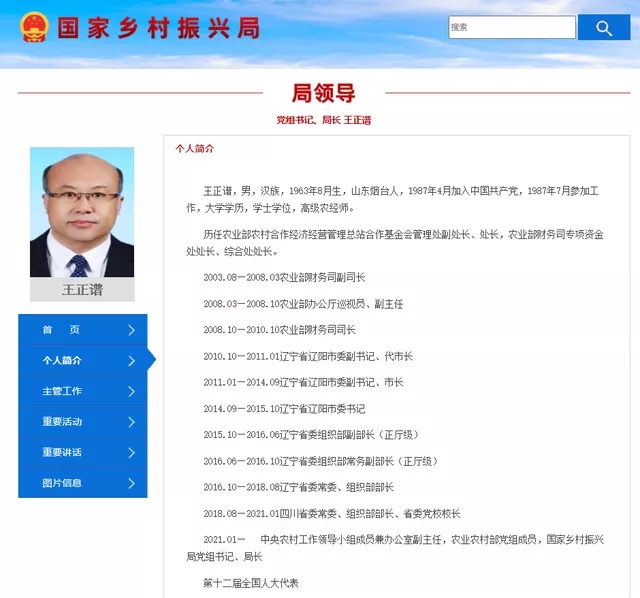
Task: Open 主管工作 in the sidebar menu
Action: click(62, 391)
